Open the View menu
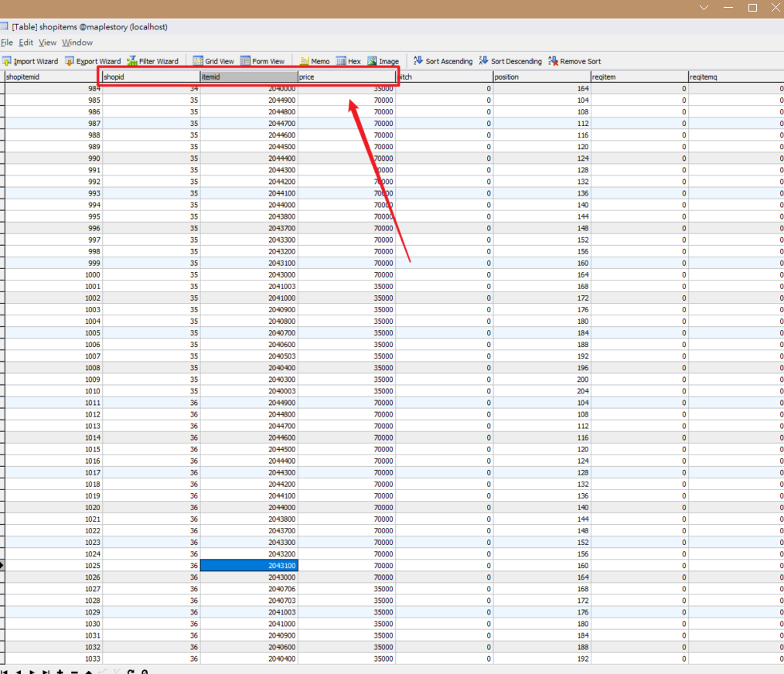 coord(47,43)
